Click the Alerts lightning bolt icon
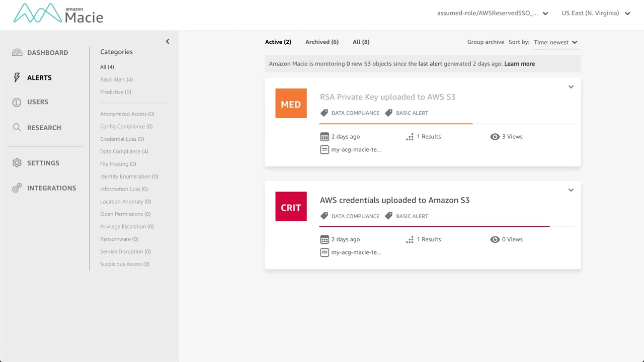This screenshot has width=644, height=362. pos(17,77)
